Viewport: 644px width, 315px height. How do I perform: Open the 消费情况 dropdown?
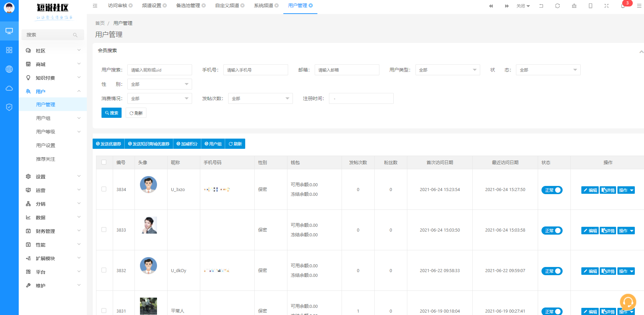(159, 98)
